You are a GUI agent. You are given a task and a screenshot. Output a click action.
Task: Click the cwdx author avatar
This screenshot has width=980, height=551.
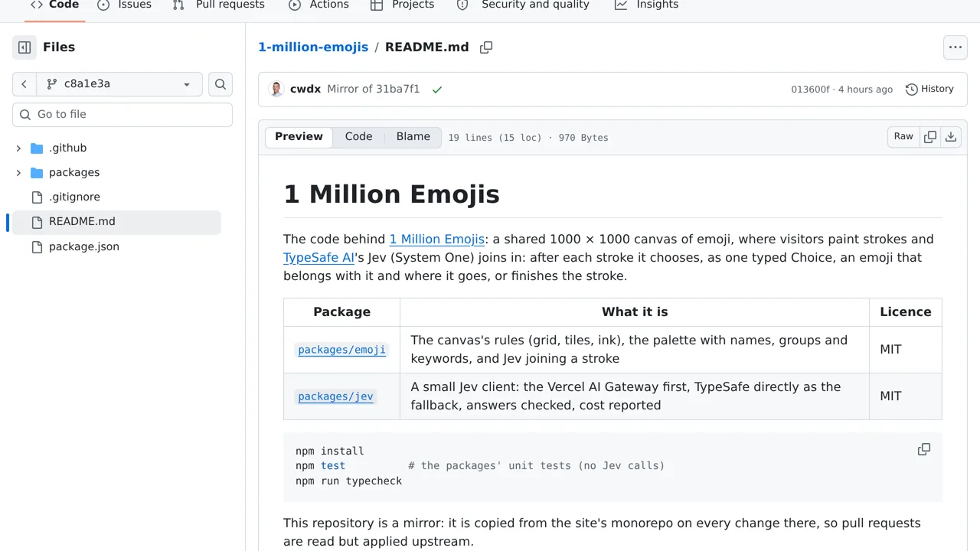[x=276, y=90]
